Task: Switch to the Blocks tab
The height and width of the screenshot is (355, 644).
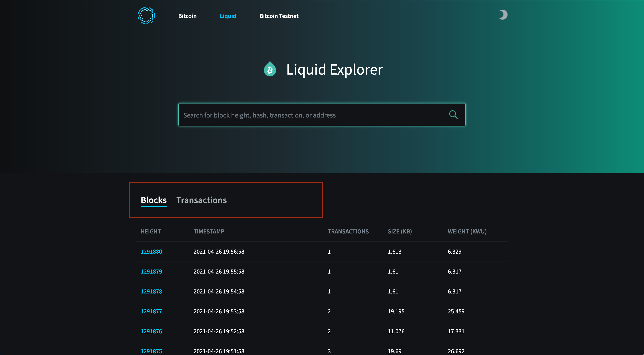Action: click(x=154, y=200)
